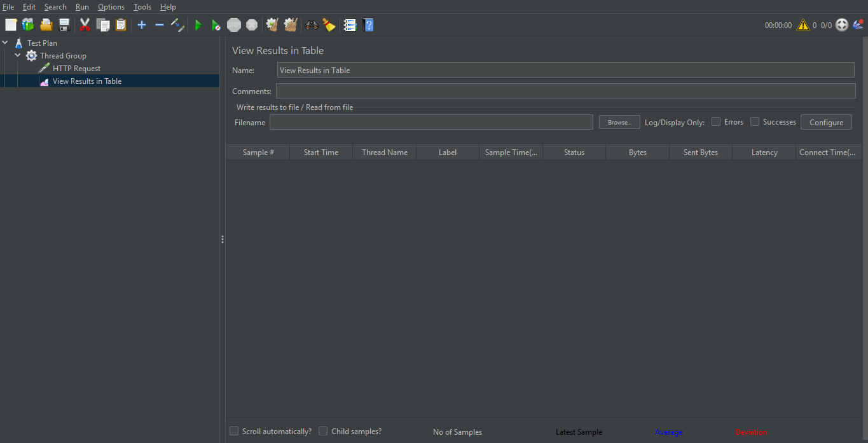Click the Configure button
Screen dimensions: 868x443
coord(826,122)
